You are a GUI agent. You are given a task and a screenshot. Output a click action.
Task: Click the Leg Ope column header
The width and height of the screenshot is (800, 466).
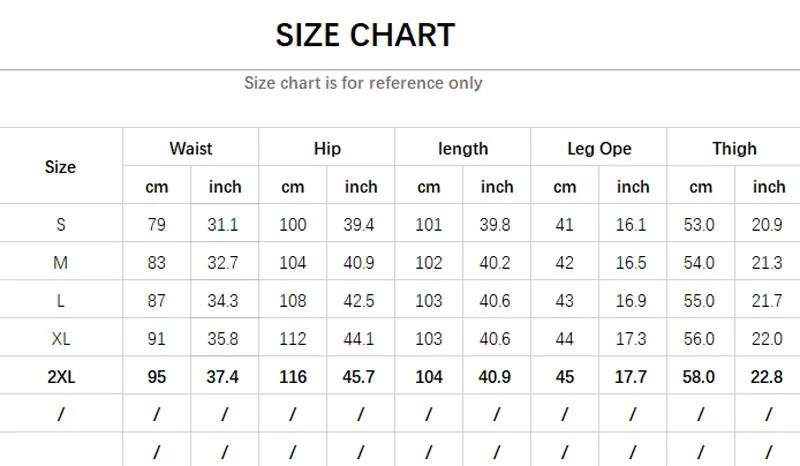[599, 149]
